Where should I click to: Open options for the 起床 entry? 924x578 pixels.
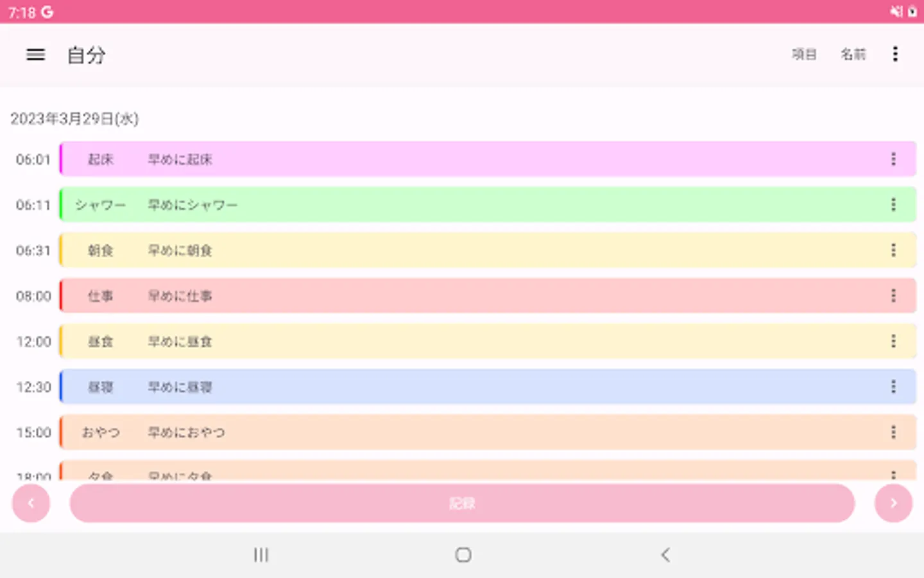(x=893, y=159)
